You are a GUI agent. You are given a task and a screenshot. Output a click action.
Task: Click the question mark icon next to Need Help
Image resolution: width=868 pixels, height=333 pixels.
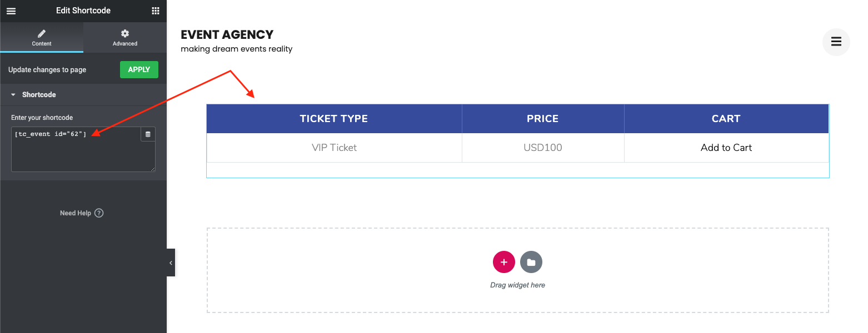tap(98, 213)
